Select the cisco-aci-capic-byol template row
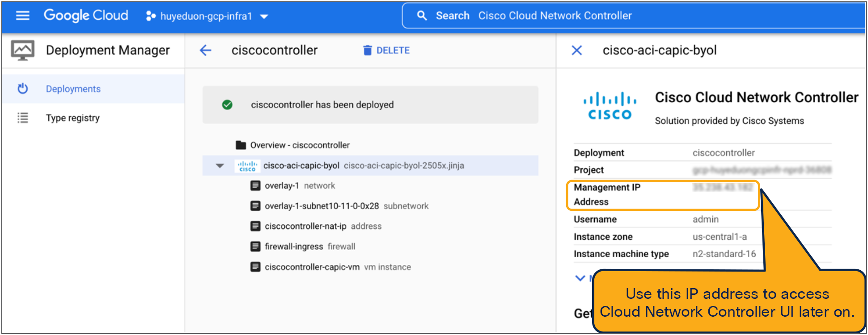 click(370, 166)
